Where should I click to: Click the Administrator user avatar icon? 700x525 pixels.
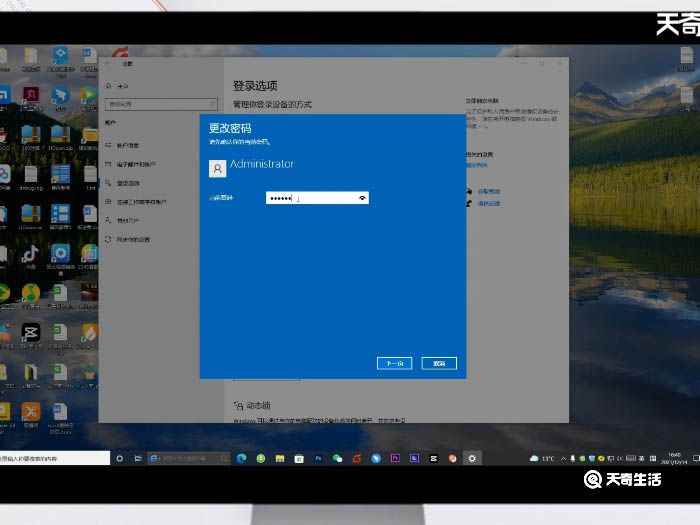point(217,169)
